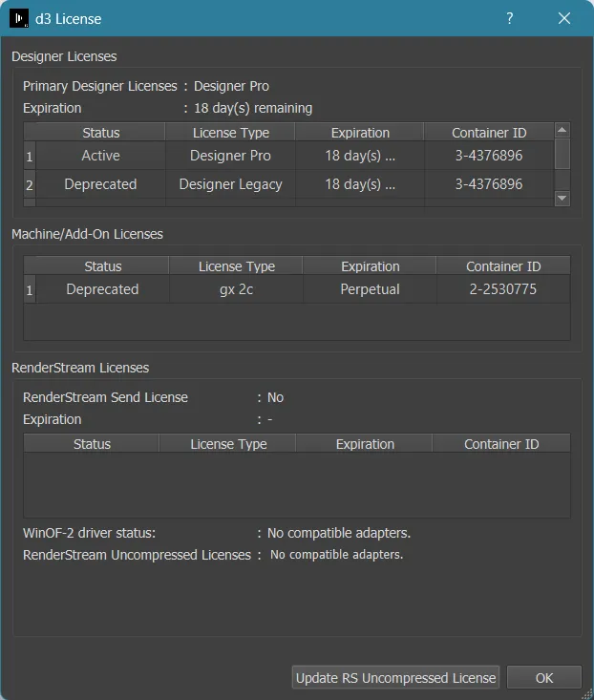The image size is (594, 700).
Task: Select the gx 2c license type cell
Action: (x=236, y=289)
